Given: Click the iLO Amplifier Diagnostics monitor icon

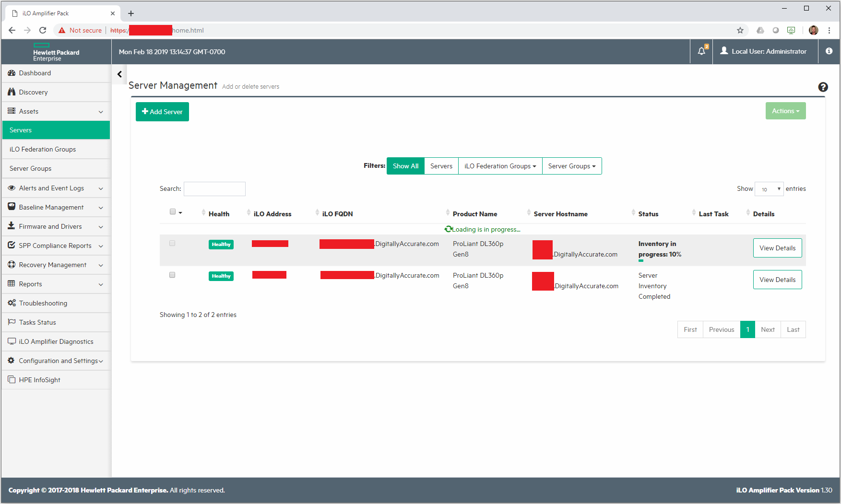Looking at the screenshot, I should pos(12,341).
